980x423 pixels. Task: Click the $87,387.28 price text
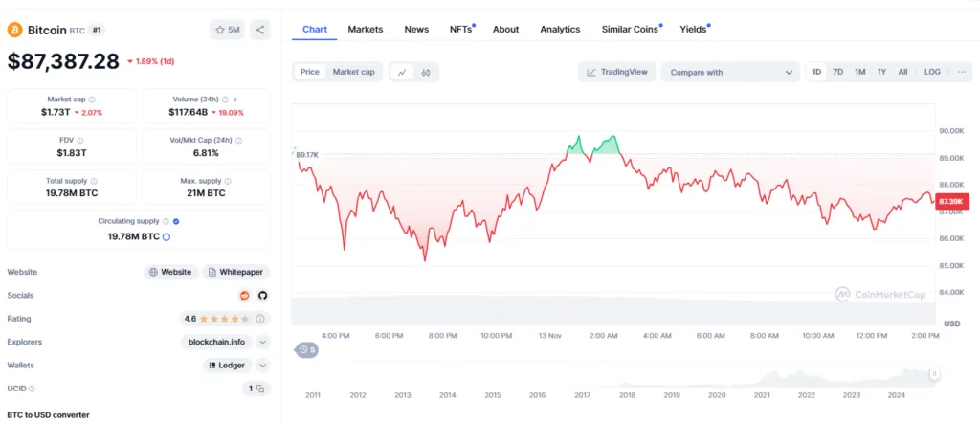coord(63,61)
